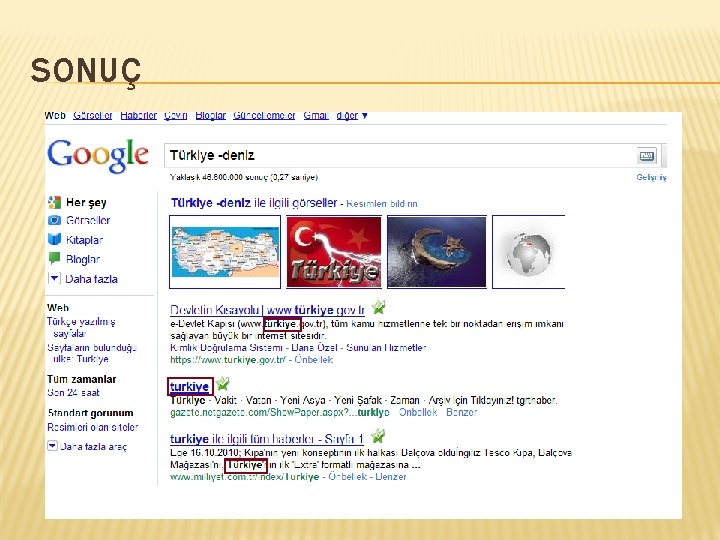The width and height of the screenshot is (720, 540).
Task: Open the turkiye result title link
Action: coord(190,387)
